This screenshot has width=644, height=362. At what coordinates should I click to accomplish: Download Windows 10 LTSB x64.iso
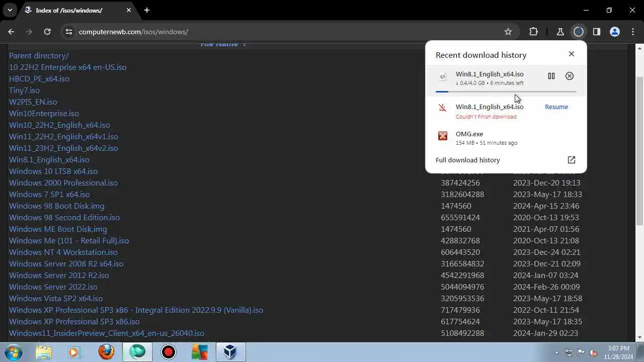click(53, 171)
